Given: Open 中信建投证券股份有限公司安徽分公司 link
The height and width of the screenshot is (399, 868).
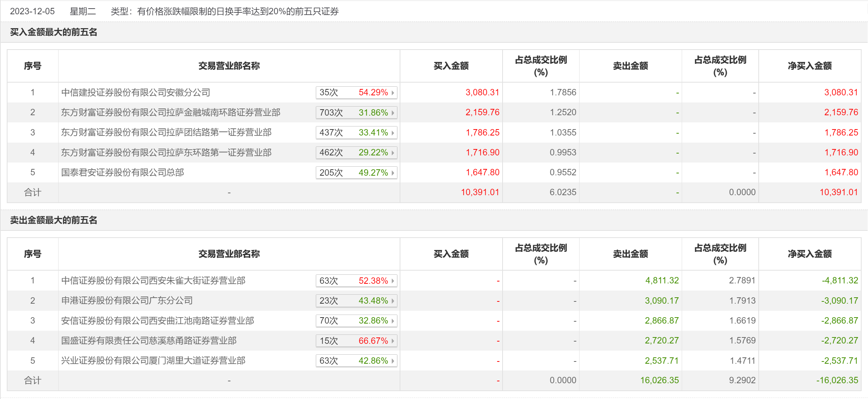Looking at the screenshot, I should (136, 92).
